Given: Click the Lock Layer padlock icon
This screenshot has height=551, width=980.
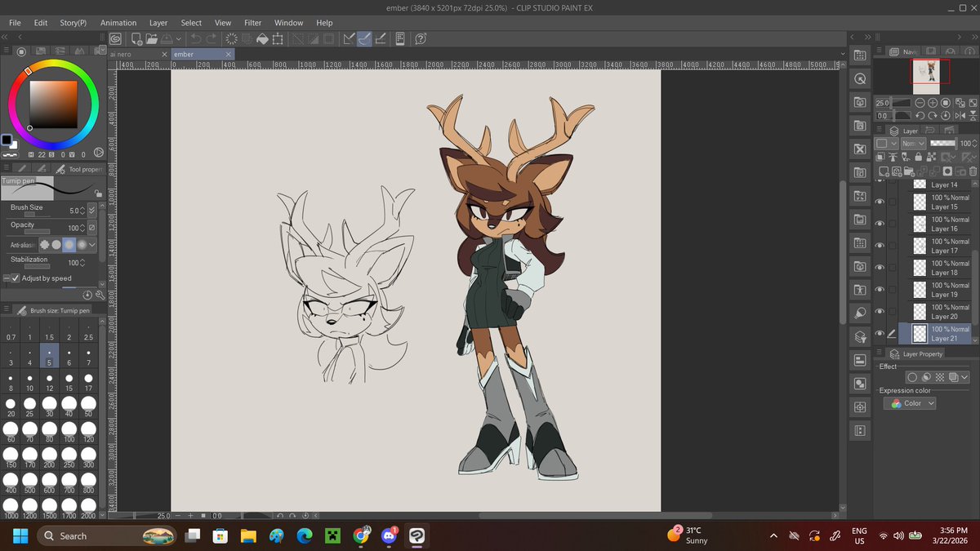Looking at the screenshot, I should tap(919, 157).
